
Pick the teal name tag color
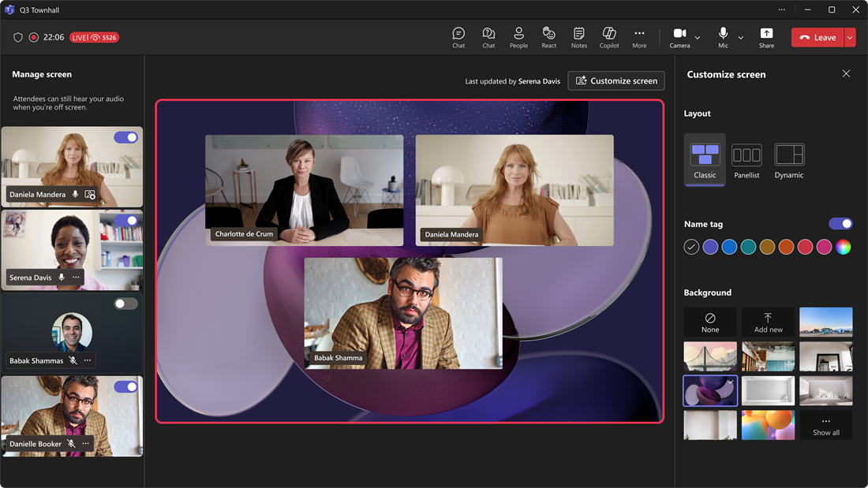pos(748,247)
